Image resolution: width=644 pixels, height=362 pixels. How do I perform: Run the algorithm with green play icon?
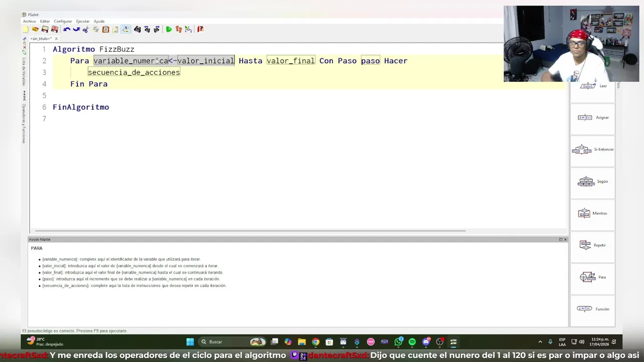tap(169, 29)
